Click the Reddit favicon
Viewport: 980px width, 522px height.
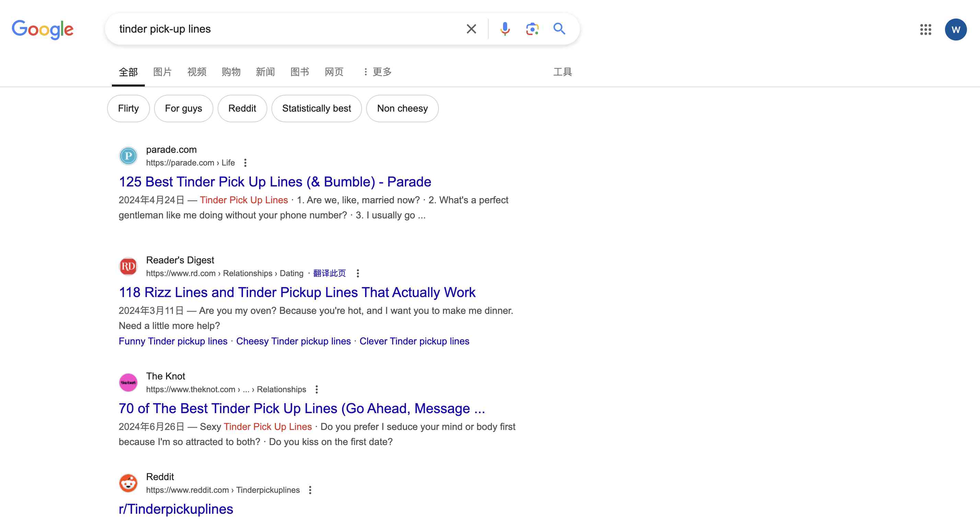coord(128,483)
